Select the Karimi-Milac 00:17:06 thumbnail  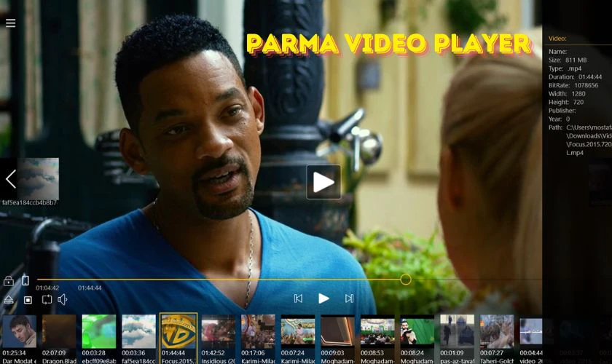tap(258, 332)
